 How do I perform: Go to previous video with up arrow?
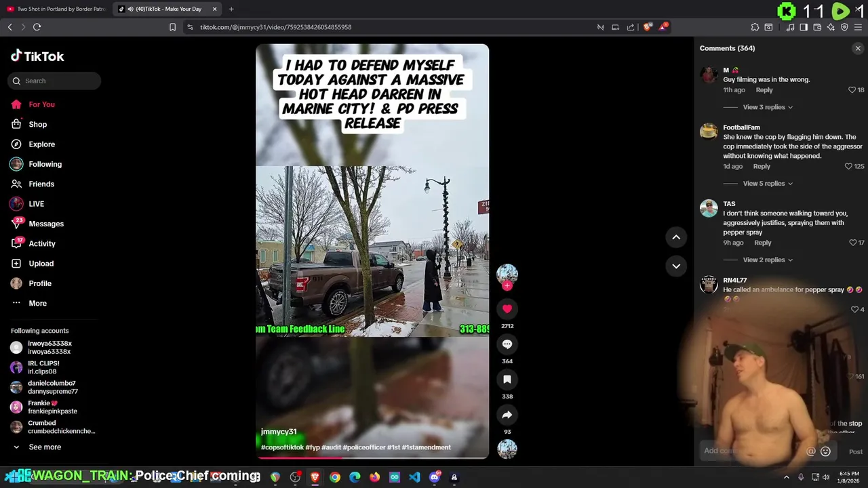pos(676,237)
